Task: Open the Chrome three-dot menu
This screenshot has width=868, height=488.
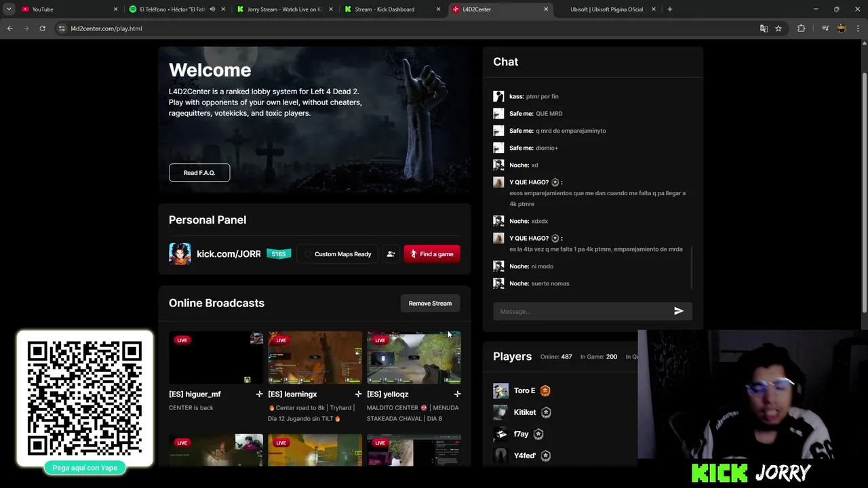Action: pos(858,28)
